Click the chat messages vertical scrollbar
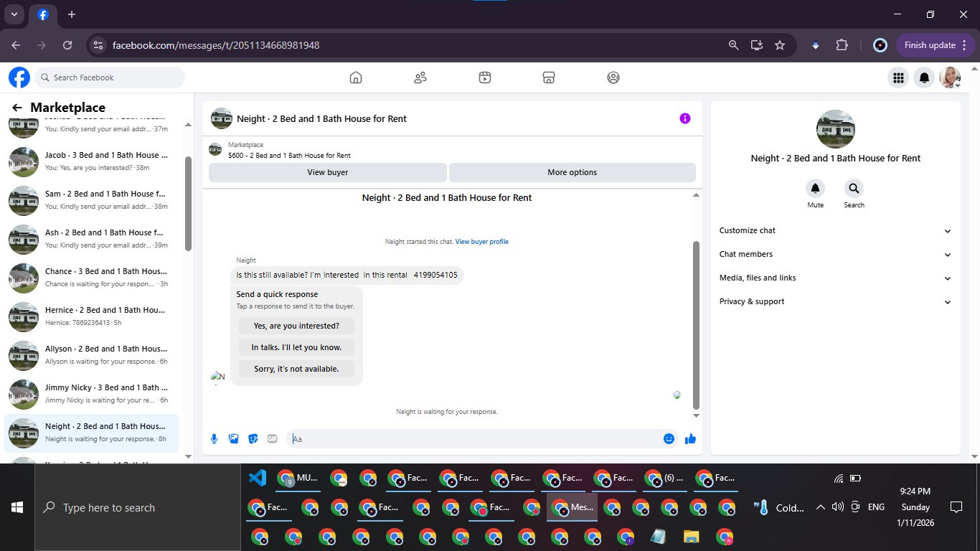 click(696, 325)
